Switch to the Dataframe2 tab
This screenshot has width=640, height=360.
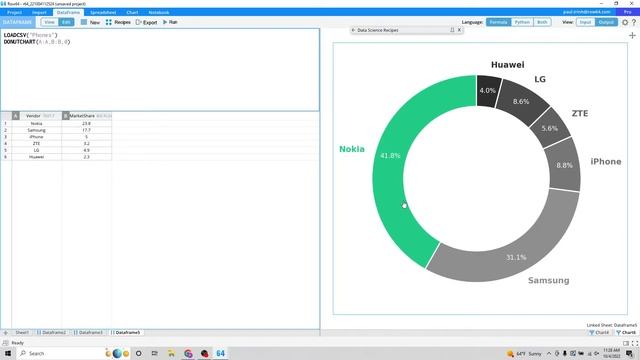[51, 333]
